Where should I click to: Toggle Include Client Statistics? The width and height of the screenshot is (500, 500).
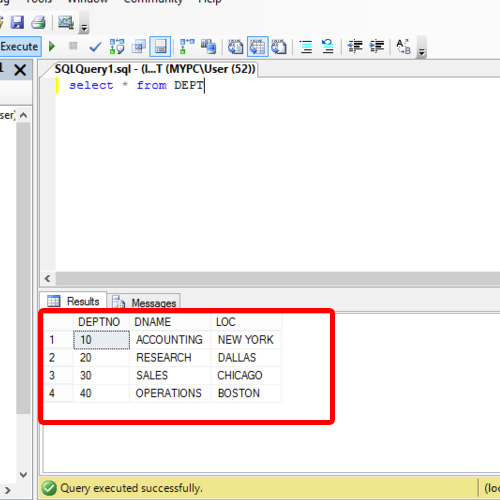(208, 46)
